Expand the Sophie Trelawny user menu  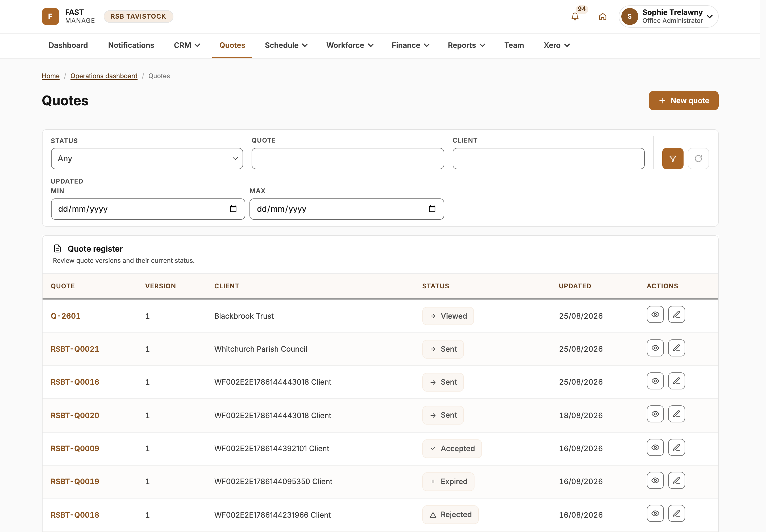click(668, 16)
